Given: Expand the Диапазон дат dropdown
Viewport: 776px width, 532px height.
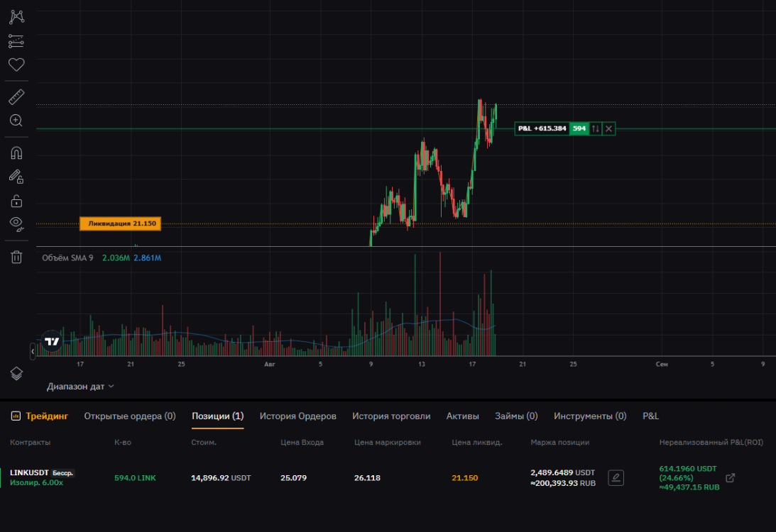Looking at the screenshot, I should 80,387.
